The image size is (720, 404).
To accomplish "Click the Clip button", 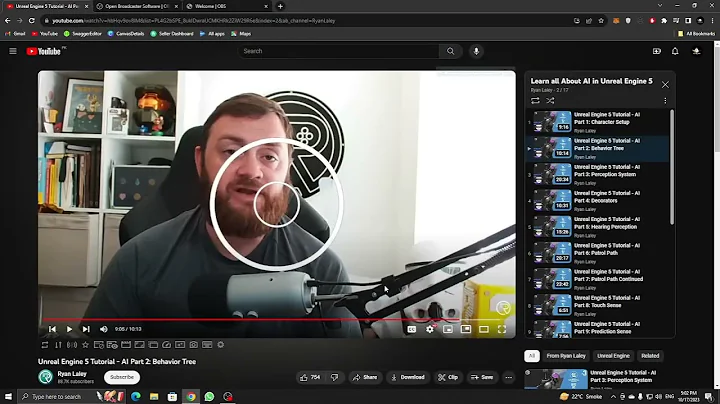I will (x=448, y=377).
